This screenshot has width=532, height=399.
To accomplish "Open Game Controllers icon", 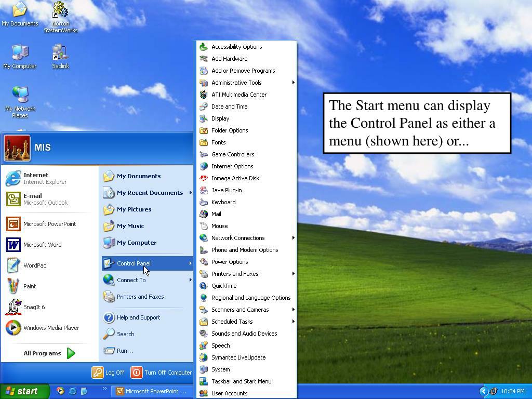I will 204,154.
